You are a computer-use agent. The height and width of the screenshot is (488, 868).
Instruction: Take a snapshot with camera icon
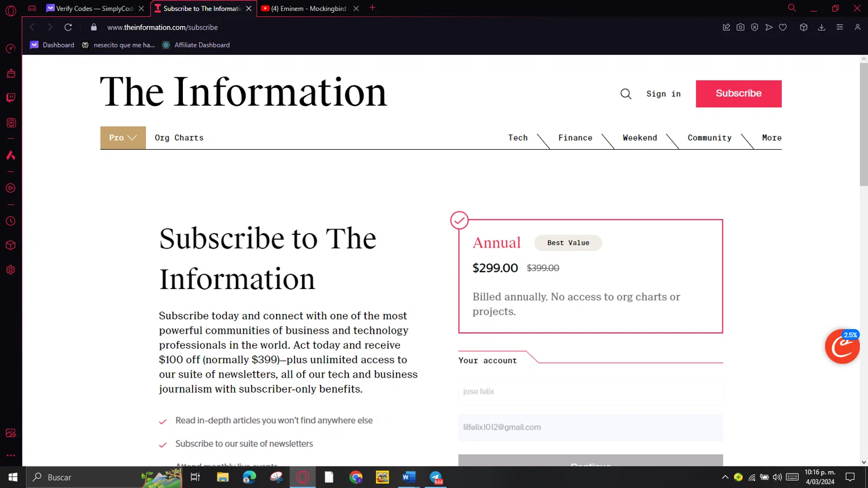pos(740,27)
